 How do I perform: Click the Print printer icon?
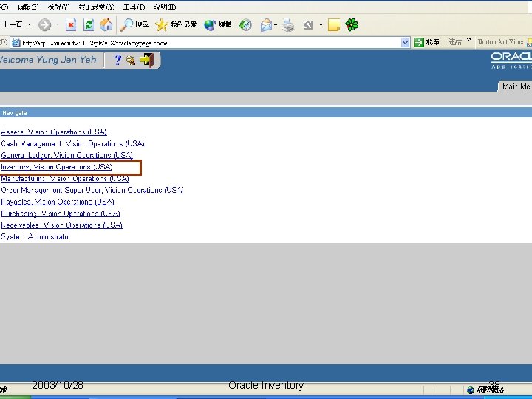click(x=288, y=25)
